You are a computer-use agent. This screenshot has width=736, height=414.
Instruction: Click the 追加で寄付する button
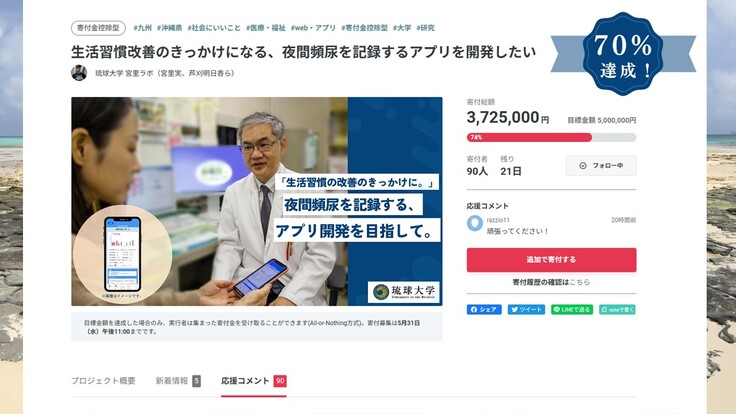pos(552,260)
